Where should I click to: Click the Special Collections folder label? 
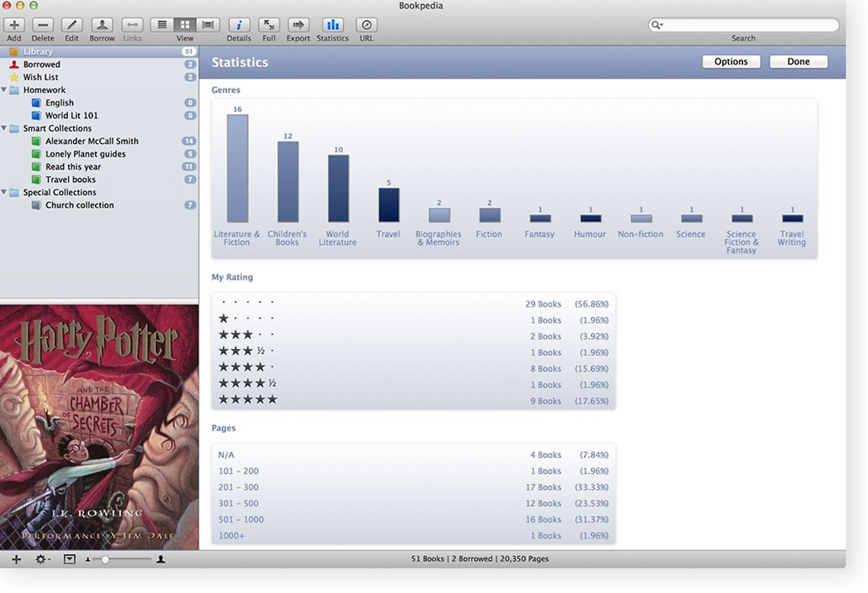tap(60, 192)
